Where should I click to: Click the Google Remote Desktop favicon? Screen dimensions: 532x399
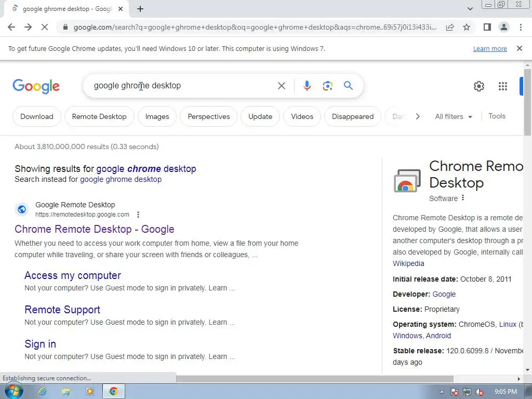click(x=22, y=209)
